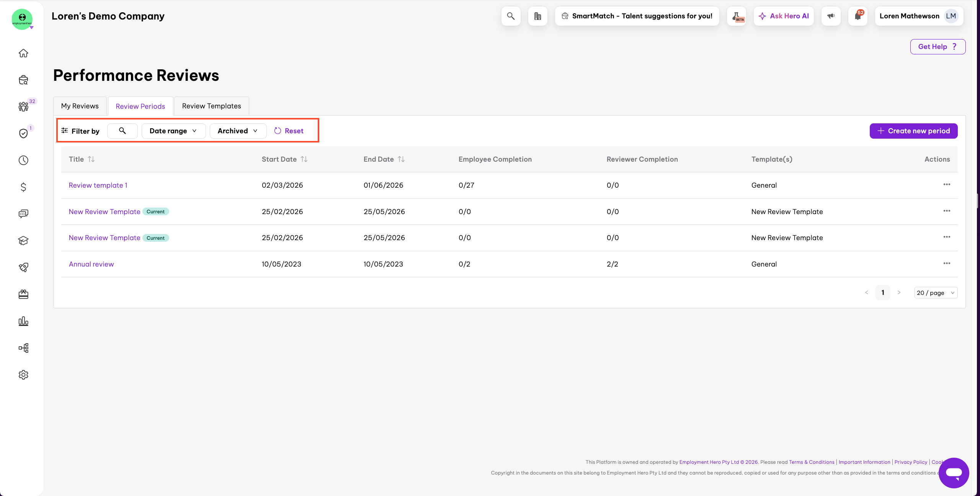Expand the Date range filter dropdown
The width and height of the screenshot is (980, 496).
(x=173, y=131)
